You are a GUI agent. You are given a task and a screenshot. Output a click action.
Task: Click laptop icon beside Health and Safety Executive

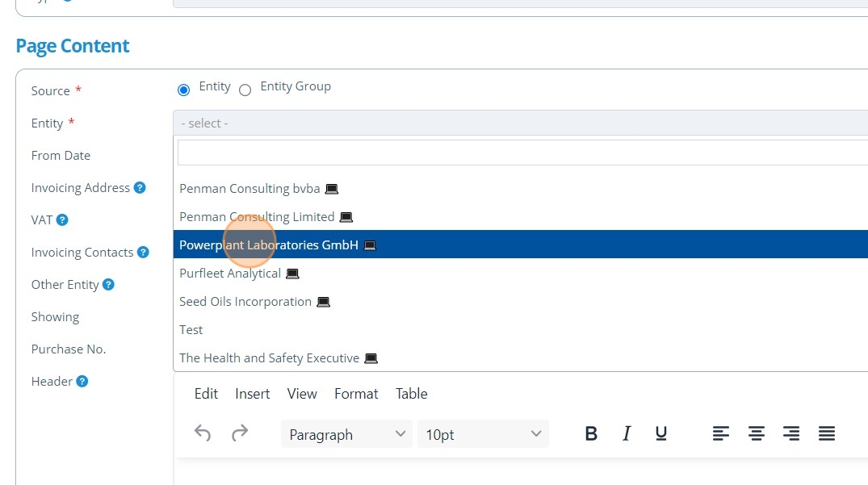[371, 358]
